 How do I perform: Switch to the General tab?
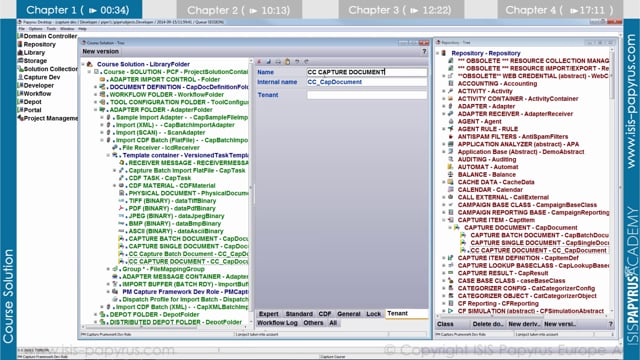[x=349, y=313]
